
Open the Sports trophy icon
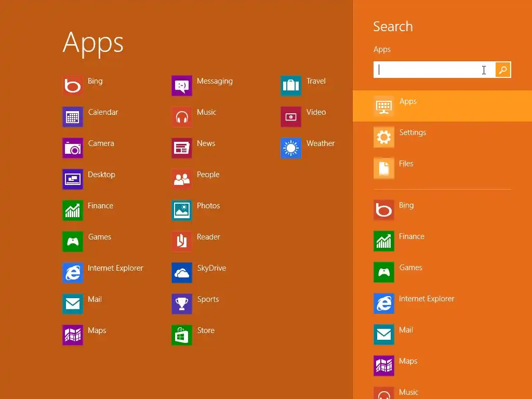(x=182, y=304)
